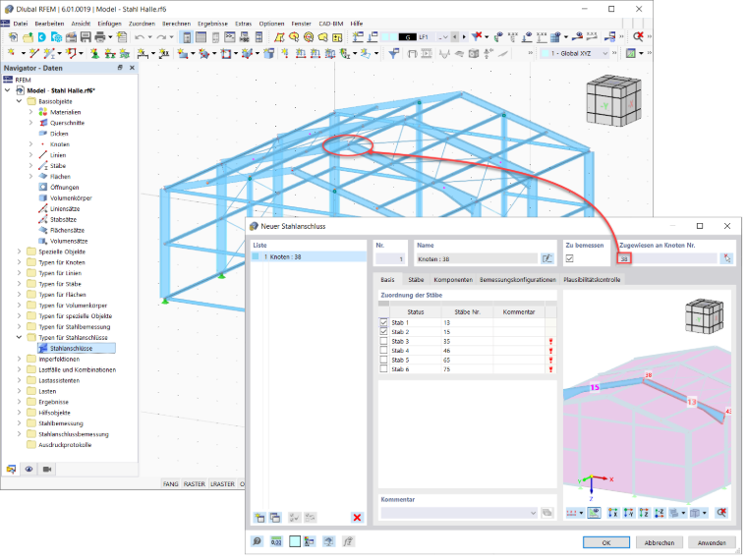Enable the Stab 6 checkbox
747x560 pixels.
(383, 369)
